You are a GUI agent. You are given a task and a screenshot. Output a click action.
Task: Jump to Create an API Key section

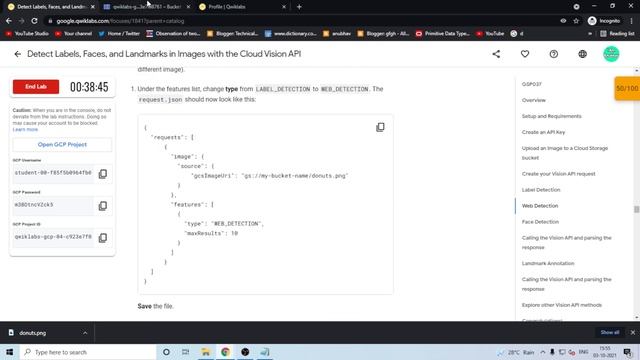543,132
